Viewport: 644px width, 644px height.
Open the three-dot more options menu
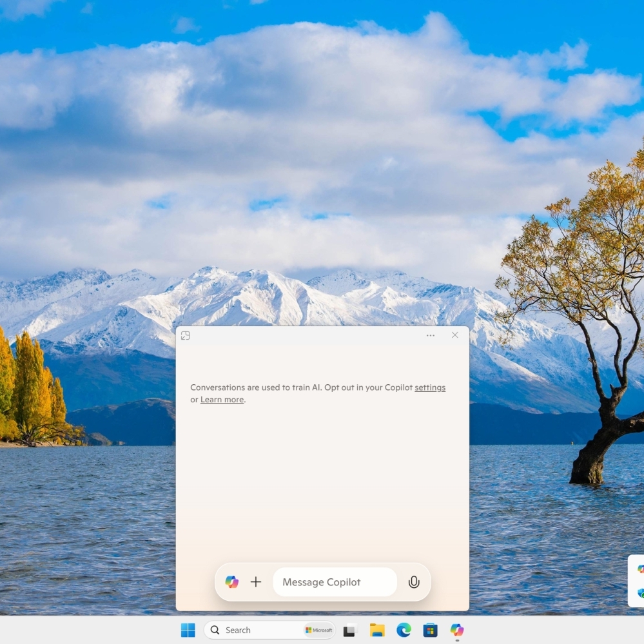pos(430,335)
